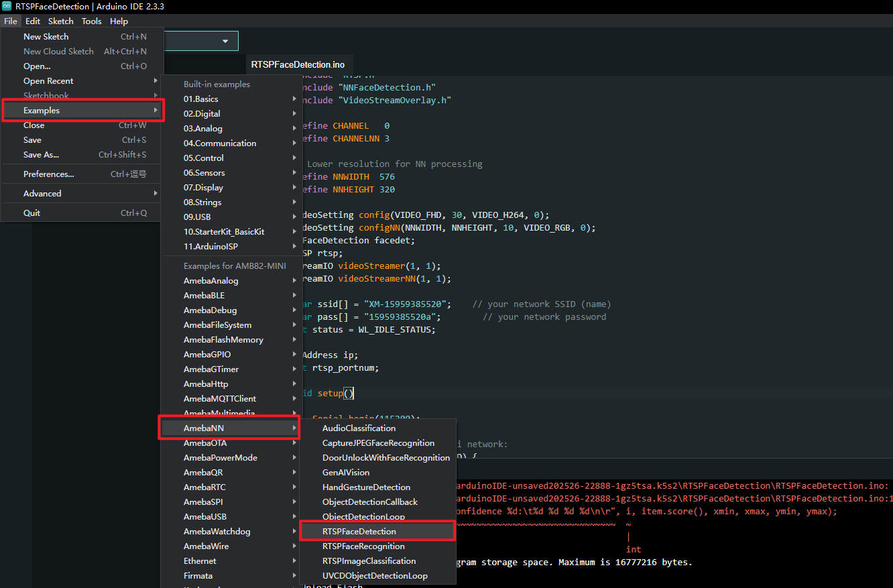Viewport: 893px width, 588px height.
Task: Choose Save As... in File menu
Action: tap(82, 155)
